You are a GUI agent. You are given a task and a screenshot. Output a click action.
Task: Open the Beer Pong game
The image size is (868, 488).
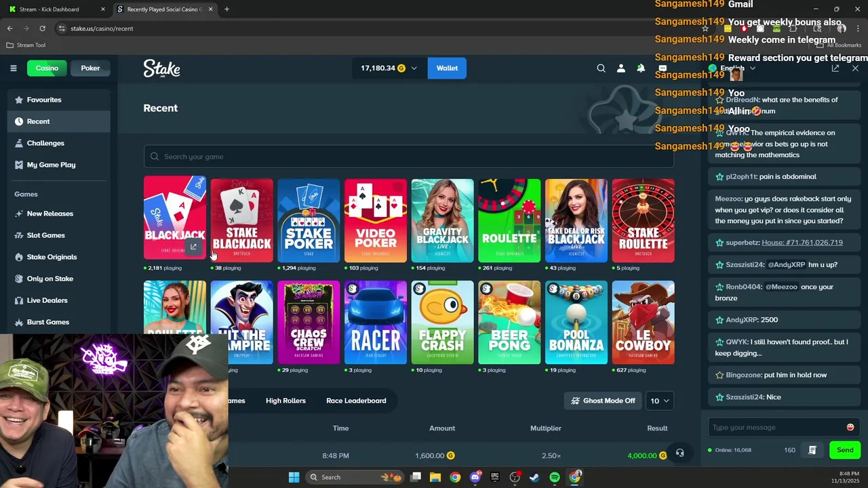(x=509, y=323)
